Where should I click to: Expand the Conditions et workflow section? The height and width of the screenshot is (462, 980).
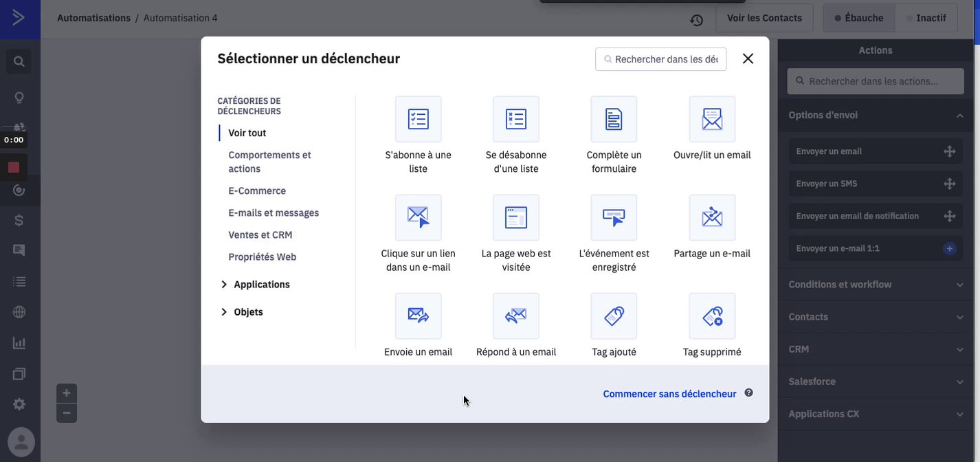960,285
